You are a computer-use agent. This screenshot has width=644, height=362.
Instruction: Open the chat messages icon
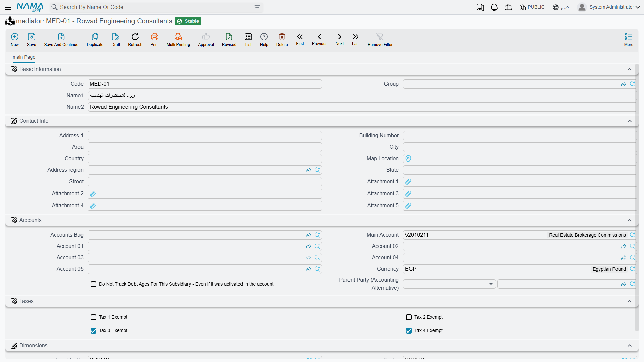click(480, 7)
